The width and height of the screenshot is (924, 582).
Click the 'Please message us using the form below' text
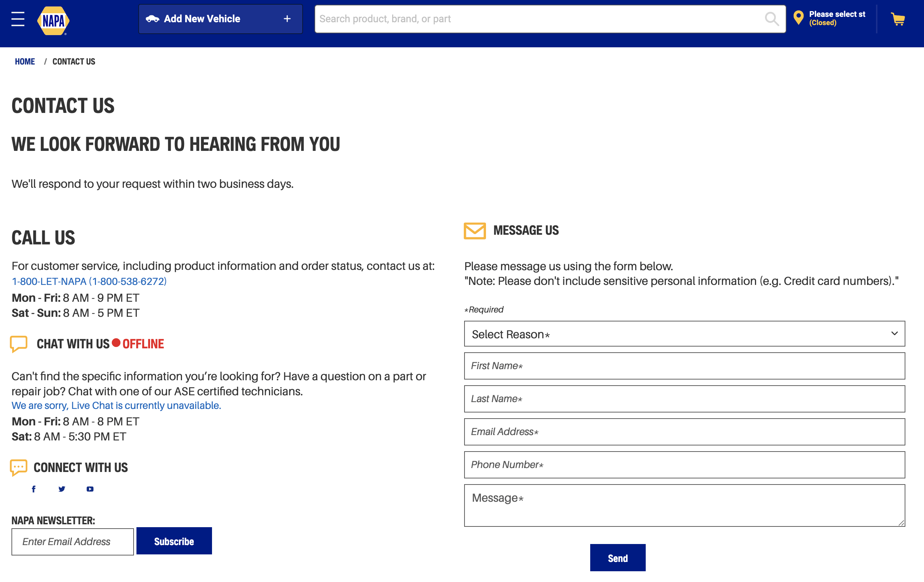[x=569, y=266]
